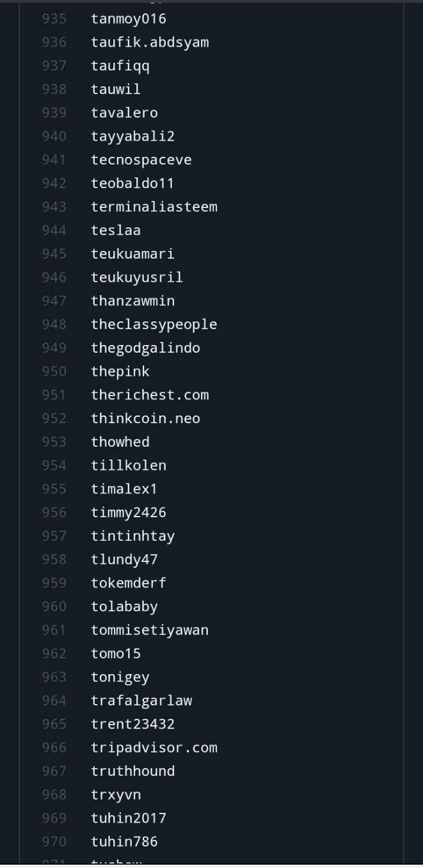Screen dimensions: 423x868
Task: Click the "tuhin2017" line text
Action: pyautogui.click(x=129, y=819)
